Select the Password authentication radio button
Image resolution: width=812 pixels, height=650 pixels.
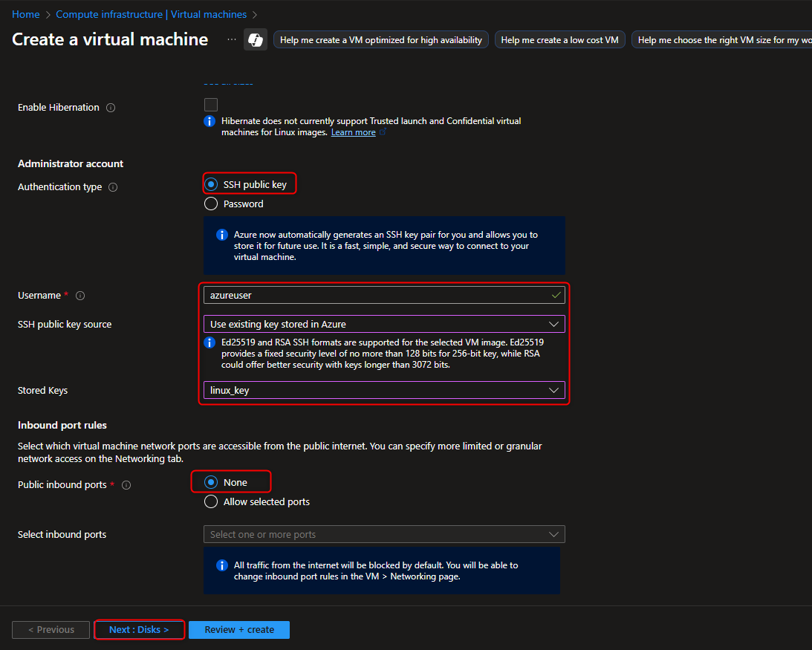(210, 203)
